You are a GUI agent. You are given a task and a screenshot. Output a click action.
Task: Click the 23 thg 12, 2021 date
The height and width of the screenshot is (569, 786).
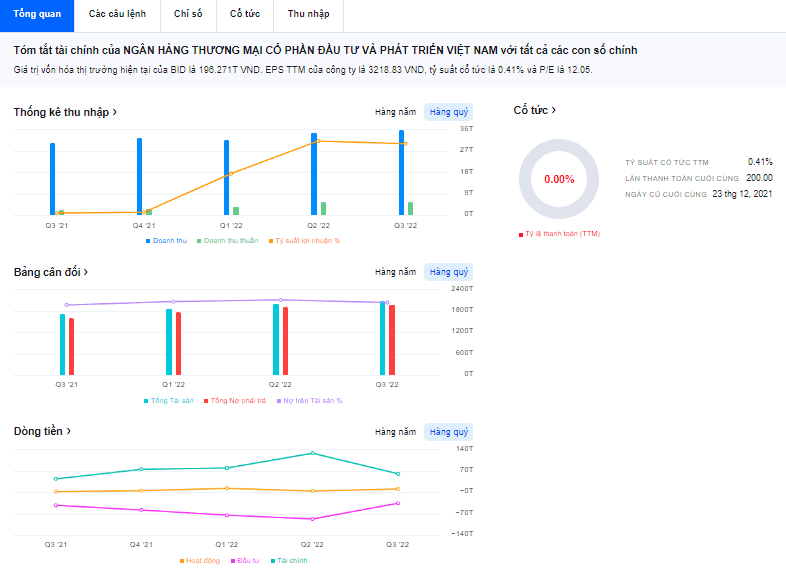tap(742, 194)
